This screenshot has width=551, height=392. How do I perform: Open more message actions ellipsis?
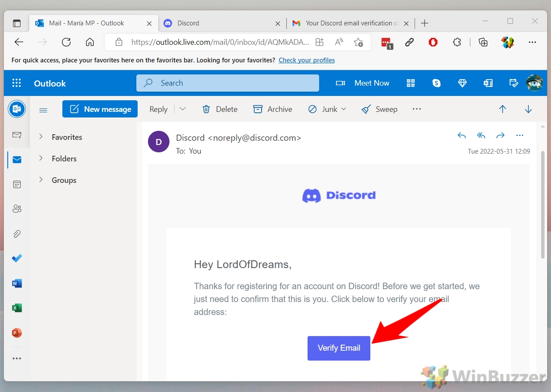click(520, 136)
